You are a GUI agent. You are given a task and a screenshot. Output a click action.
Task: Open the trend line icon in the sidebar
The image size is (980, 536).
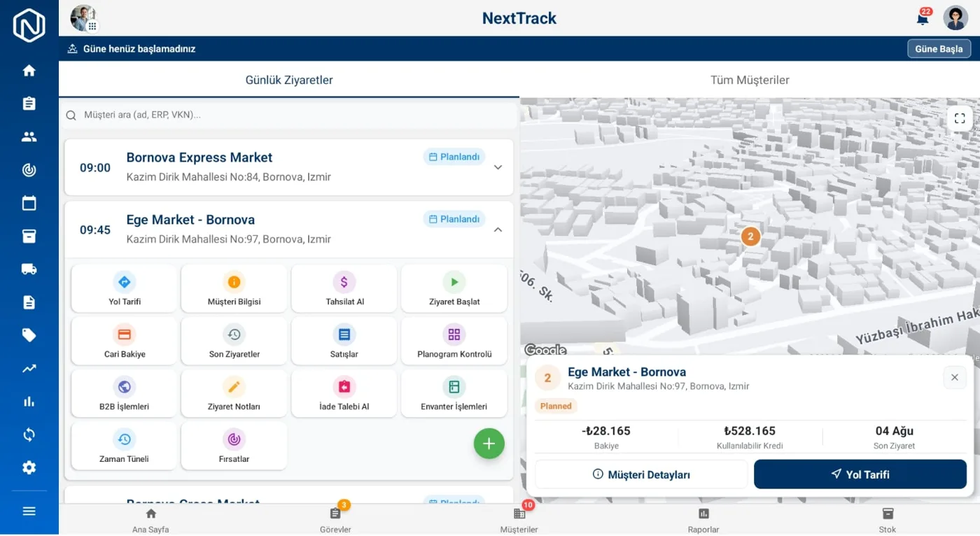click(29, 369)
